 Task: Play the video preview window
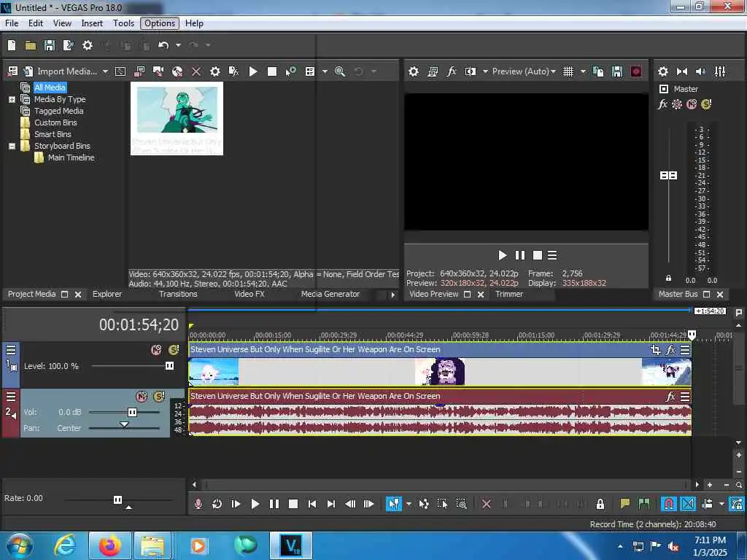coord(502,255)
